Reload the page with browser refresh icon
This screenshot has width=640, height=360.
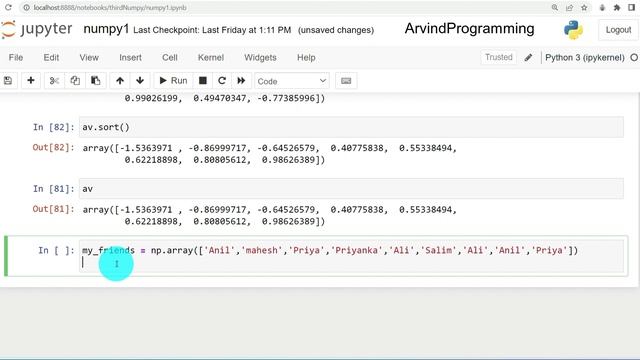(x=8, y=7)
